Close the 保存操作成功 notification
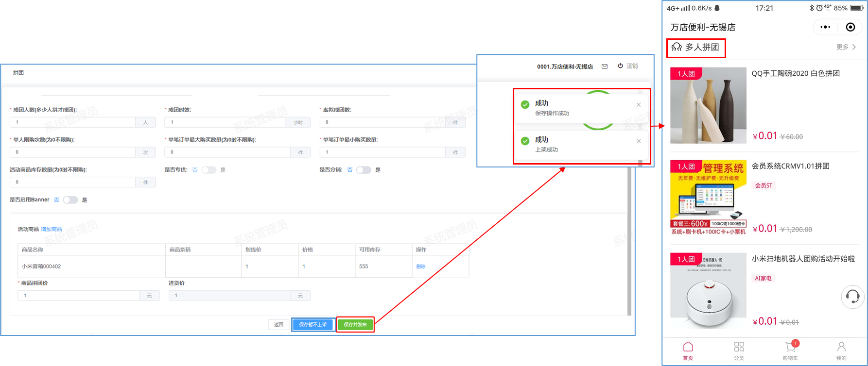Screen dimensions: 868x366 pyautogui.click(x=639, y=105)
